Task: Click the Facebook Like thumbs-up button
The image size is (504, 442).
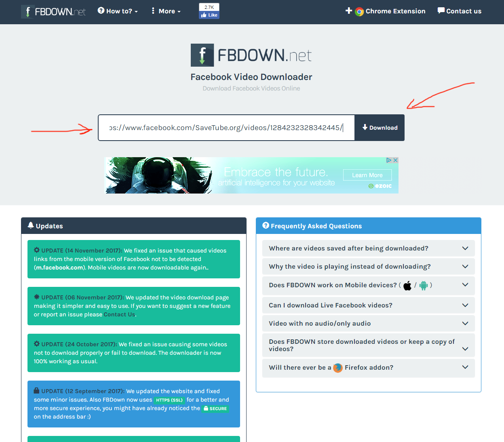Action: coord(209,15)
